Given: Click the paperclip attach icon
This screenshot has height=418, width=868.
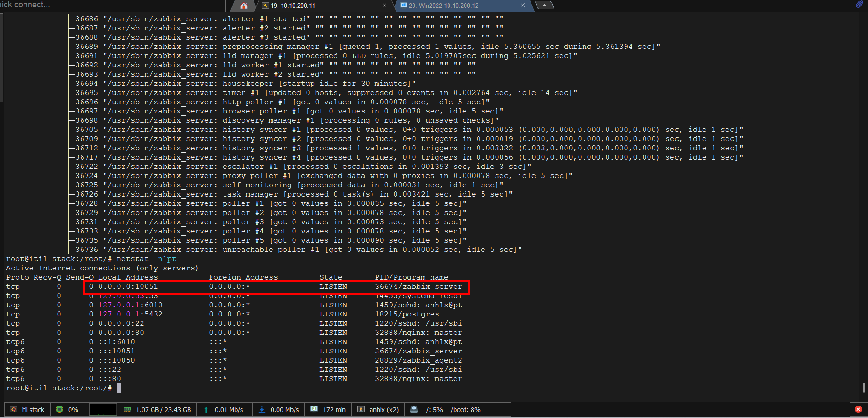Looking at the screenshot, I should tap(859, 5).
